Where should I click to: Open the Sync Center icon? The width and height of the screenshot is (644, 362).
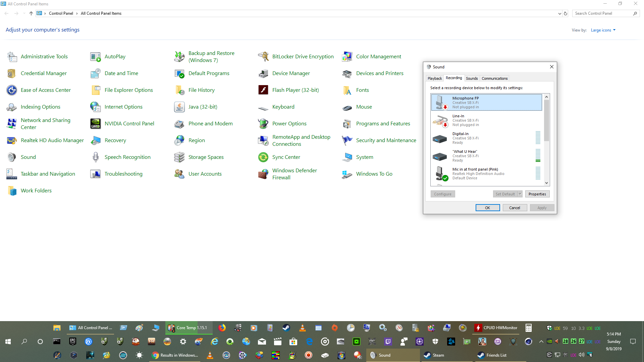coord(263,157)
